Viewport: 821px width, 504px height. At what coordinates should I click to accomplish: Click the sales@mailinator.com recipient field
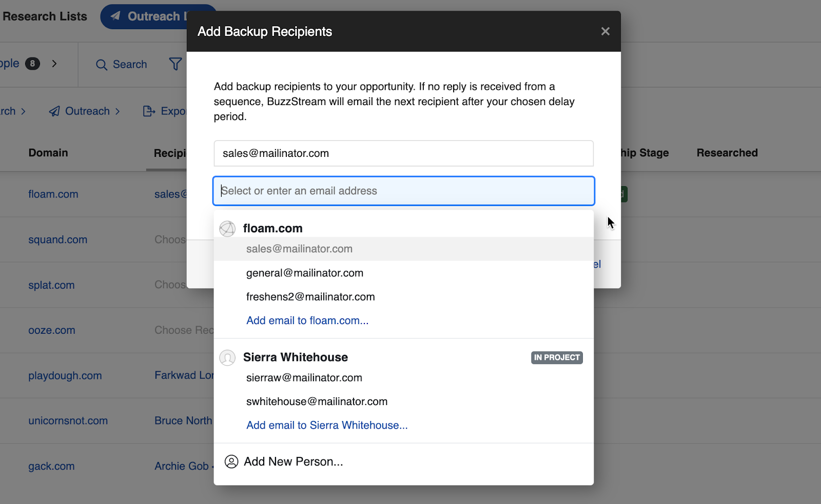(403, 153)
